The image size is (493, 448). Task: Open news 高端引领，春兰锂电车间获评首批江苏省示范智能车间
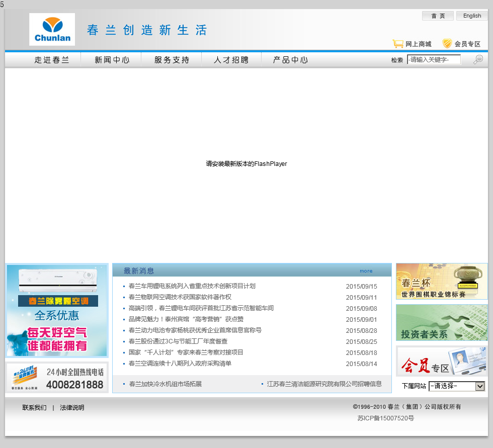[201, 308]
